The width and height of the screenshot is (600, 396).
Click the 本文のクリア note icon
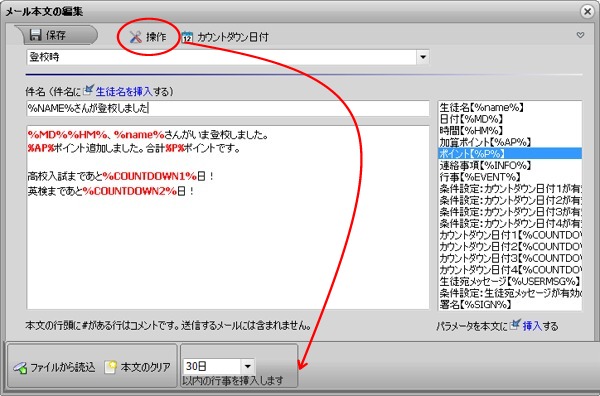coord(110,367)
